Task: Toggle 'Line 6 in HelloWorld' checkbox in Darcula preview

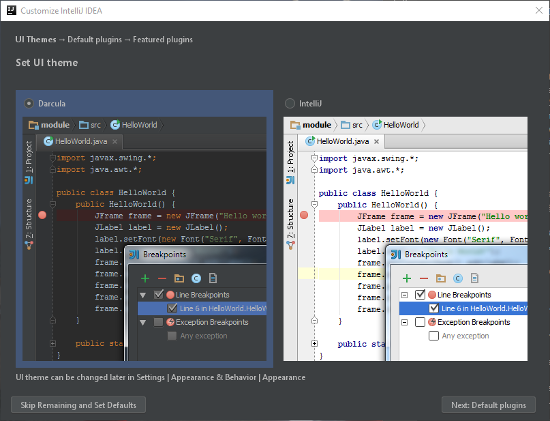Action: pos(172,308)
